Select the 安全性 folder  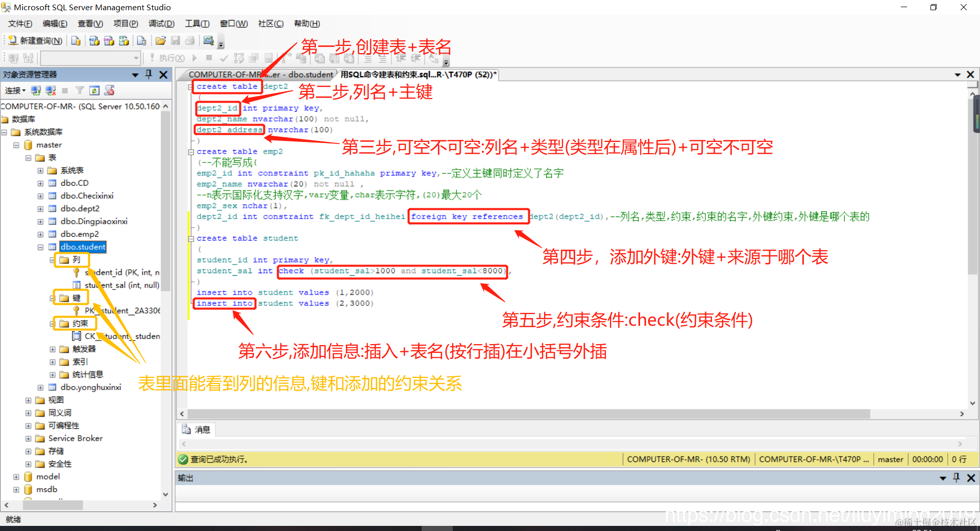60,464
